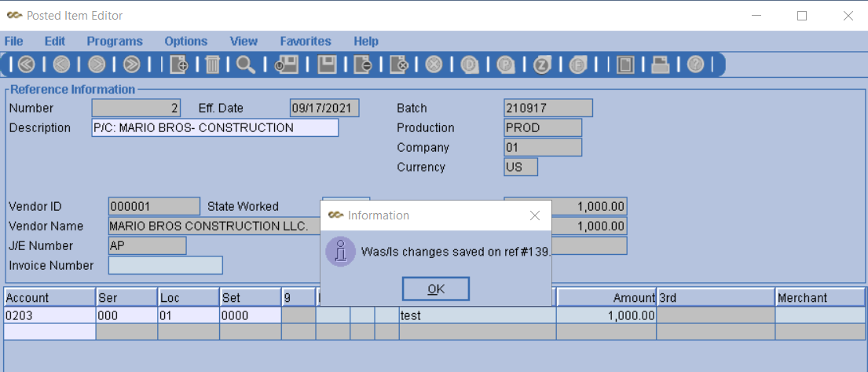
Task: Open the Help menu
Action: [x=366, y=41]
